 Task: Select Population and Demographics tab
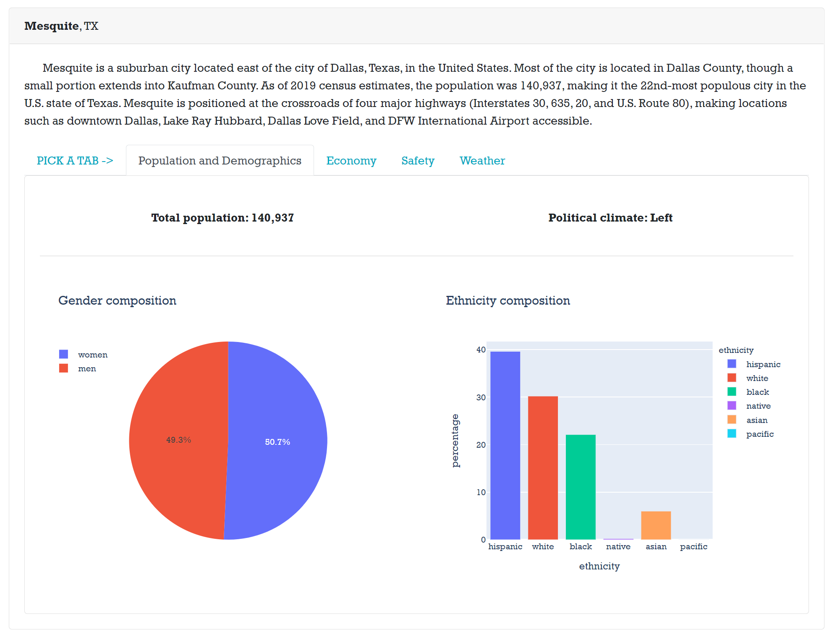[220, 161]
